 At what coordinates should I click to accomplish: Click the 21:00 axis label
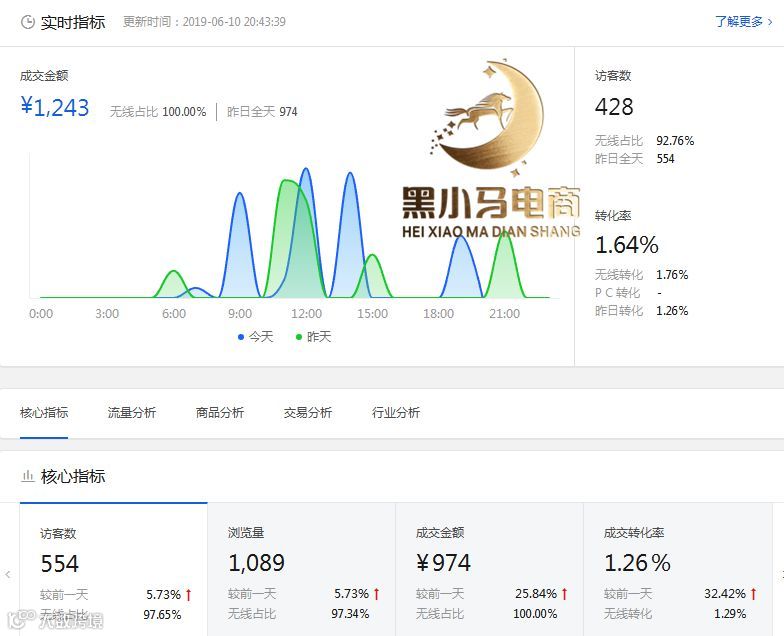504,314
